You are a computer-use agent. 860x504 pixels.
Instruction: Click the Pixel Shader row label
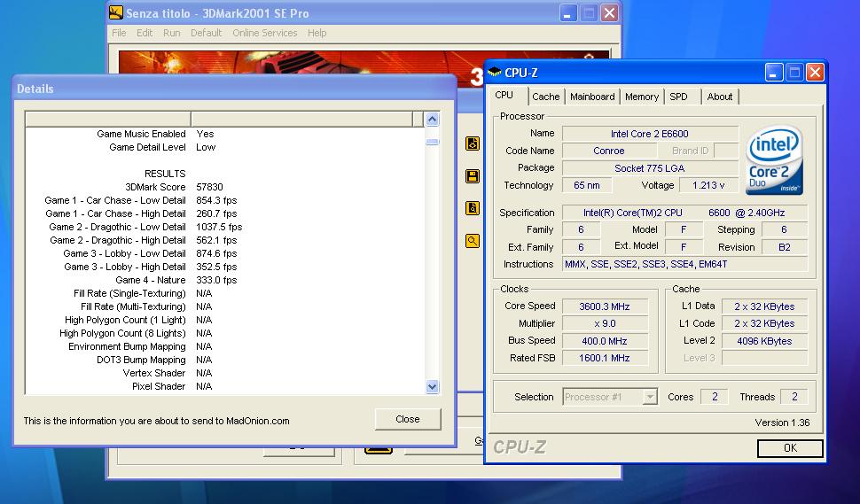point(159,386)
